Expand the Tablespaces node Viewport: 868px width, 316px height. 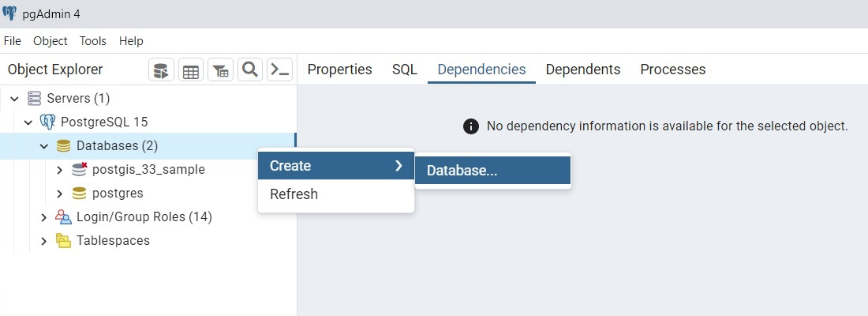(x=44, y=241)
